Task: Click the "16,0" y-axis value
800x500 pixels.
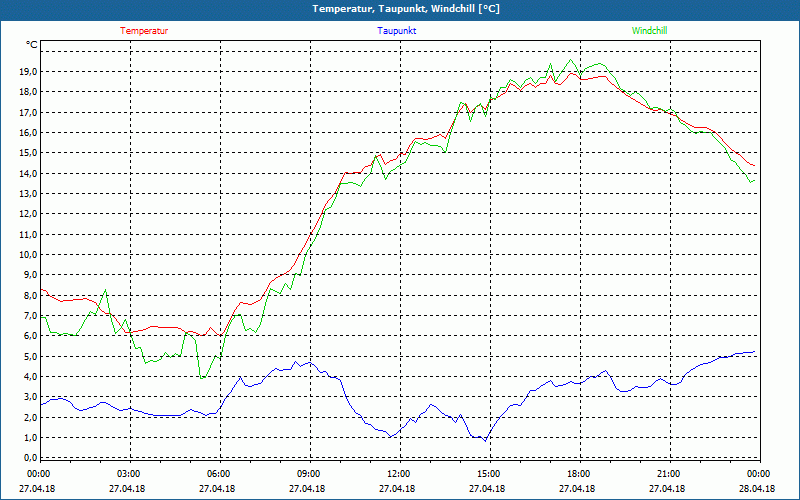Action: [28, 133]
